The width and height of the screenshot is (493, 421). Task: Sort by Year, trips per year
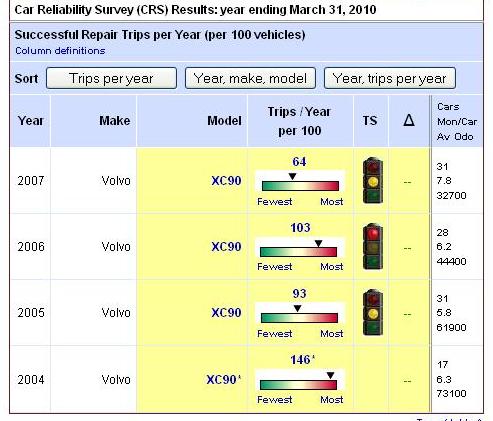pyautogui.click(x=390, y=78)
